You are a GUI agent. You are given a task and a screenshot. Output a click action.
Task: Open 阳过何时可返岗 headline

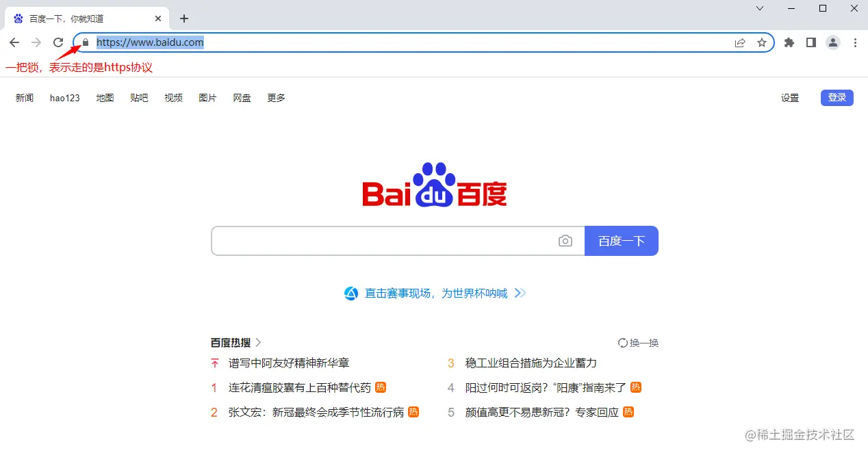point(546,387)
